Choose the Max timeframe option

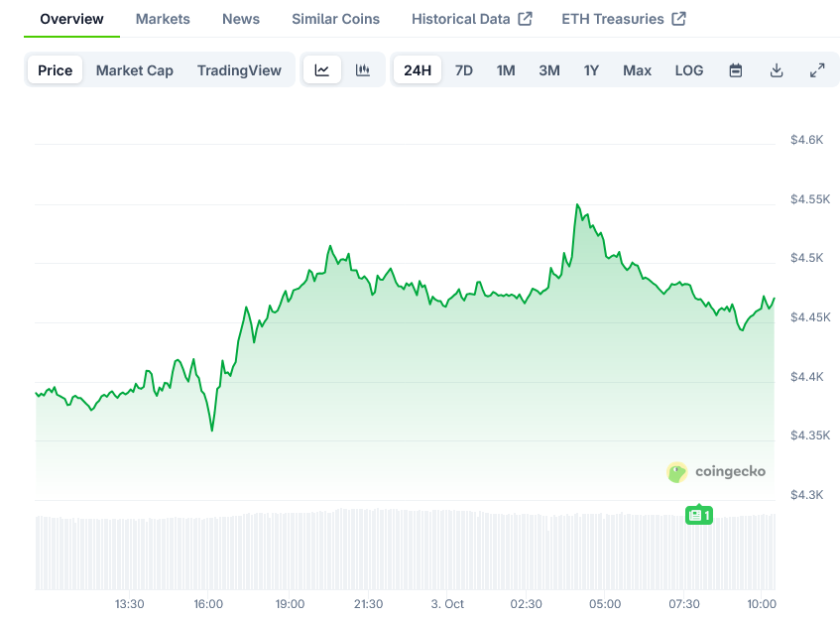[637, 69]
